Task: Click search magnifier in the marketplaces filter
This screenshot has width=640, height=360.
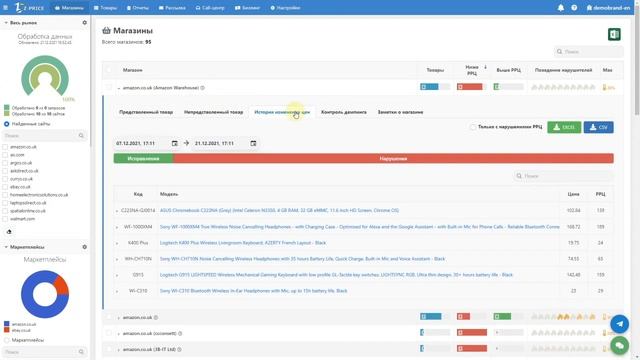Action: point(81,352)
